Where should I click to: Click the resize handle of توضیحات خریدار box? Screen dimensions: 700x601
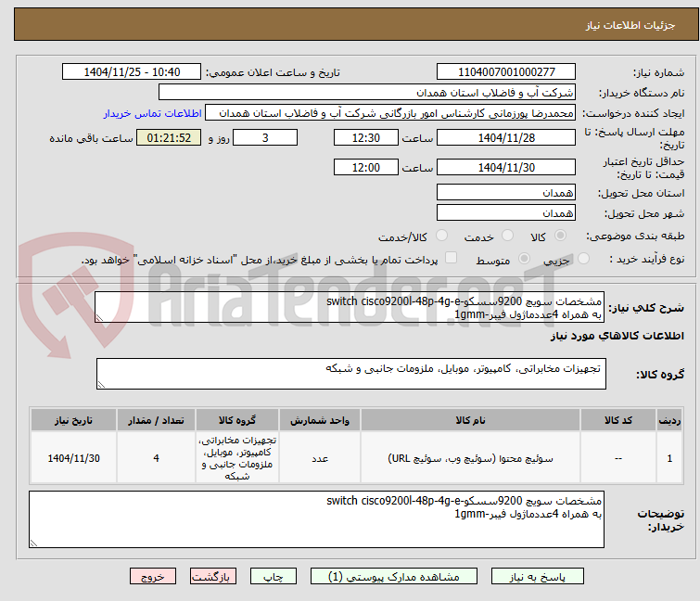tap(34, 543)
